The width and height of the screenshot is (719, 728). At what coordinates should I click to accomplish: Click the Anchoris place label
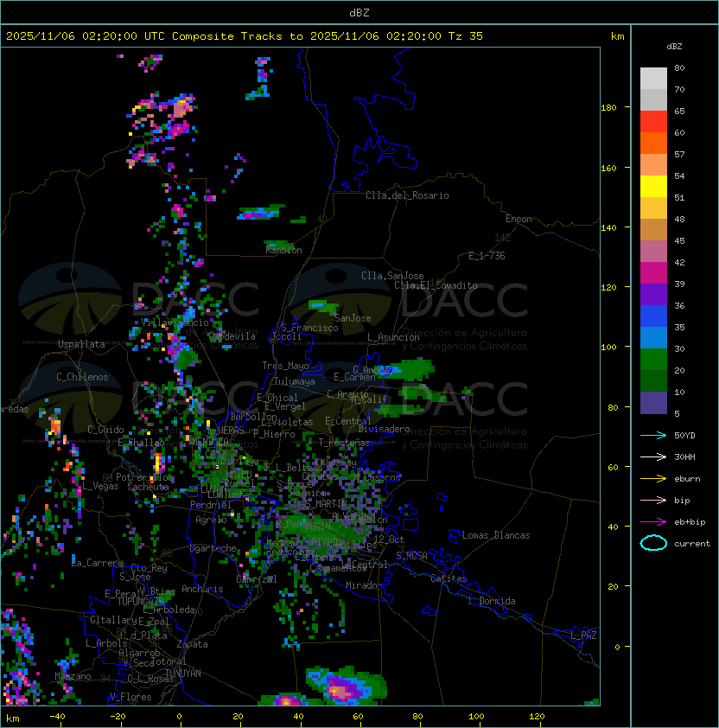(202, 589)
